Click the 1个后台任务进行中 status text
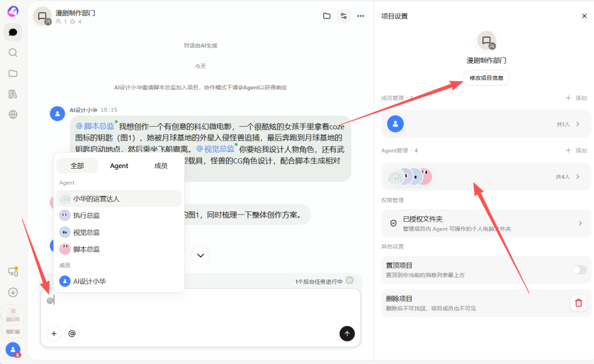Screen dimensions: 594x364 point(319,282)
